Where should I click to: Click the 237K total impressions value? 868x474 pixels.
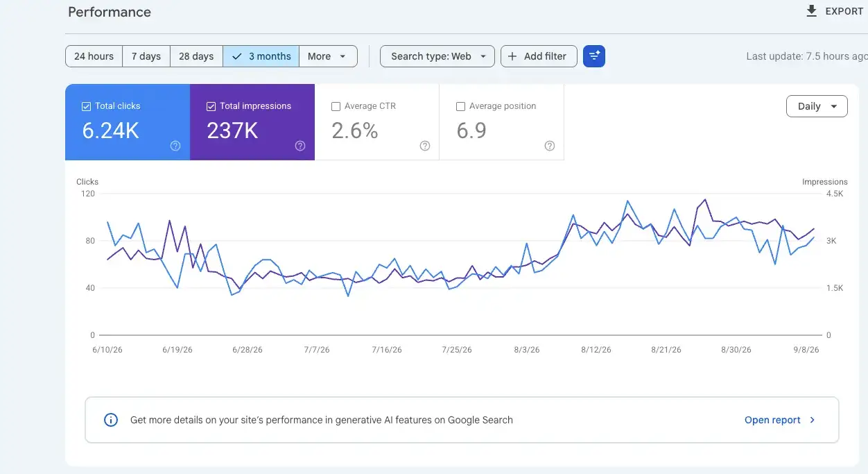pos(232,130)
